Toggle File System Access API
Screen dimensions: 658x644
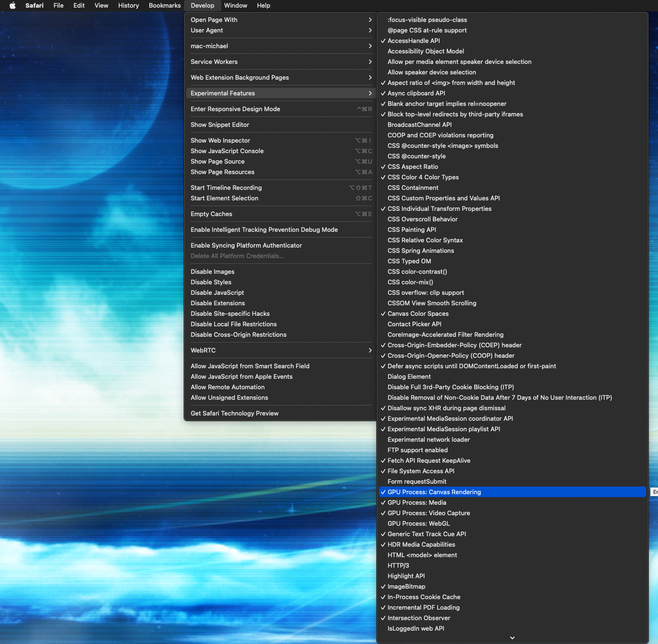(x=513, y=471)
